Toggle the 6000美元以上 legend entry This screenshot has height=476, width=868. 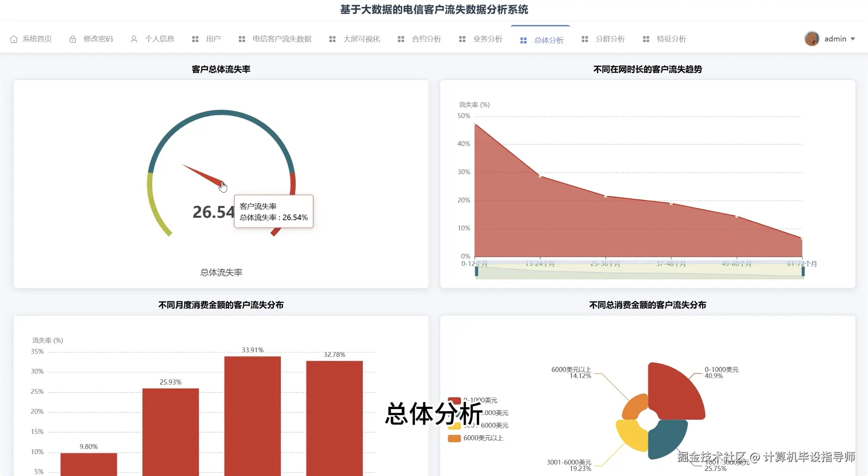tap(476, 438)
